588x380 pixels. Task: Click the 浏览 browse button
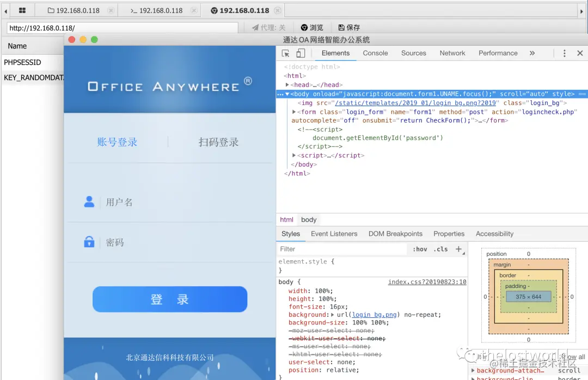pyautogui.click(x=312, y=27)
